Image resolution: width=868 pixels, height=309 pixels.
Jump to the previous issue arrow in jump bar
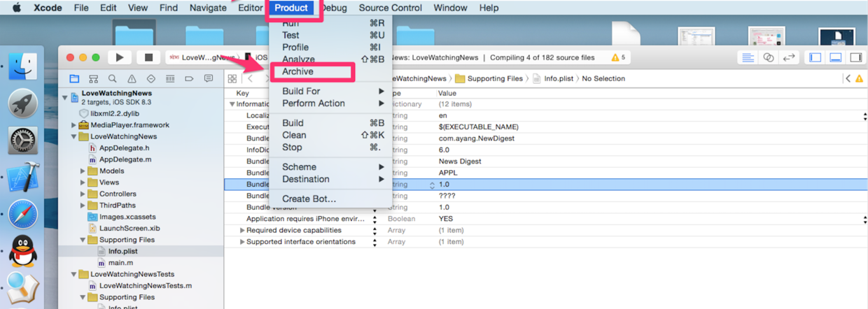(x=848, y=79)
